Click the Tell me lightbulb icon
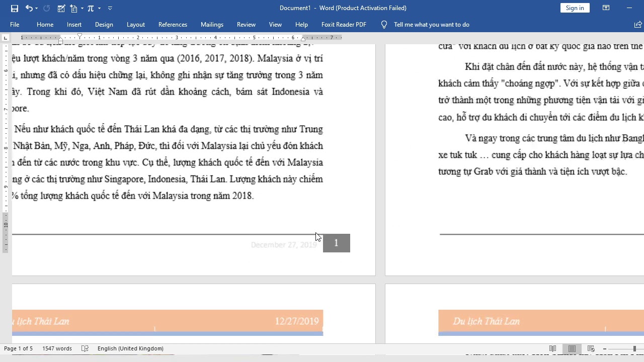This screenshot has height=362, width=644. pyautogui.click(x=384, y=25)
